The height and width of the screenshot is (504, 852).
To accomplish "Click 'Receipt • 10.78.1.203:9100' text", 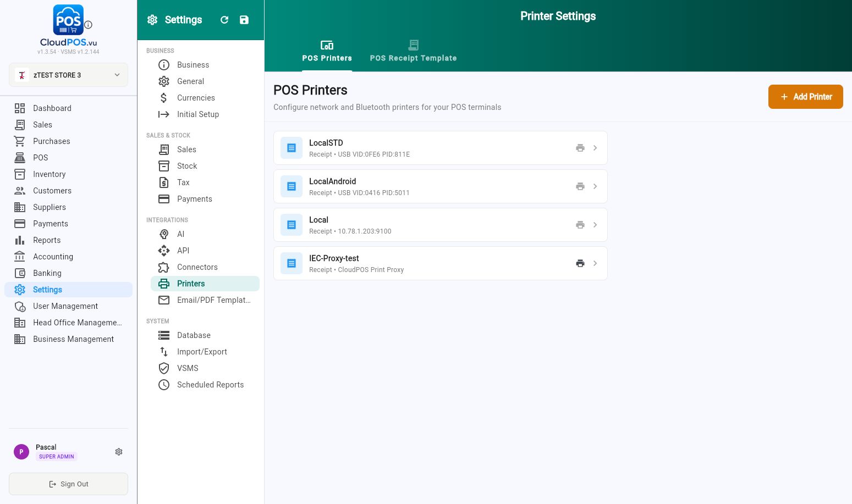I will pos(350,231).
